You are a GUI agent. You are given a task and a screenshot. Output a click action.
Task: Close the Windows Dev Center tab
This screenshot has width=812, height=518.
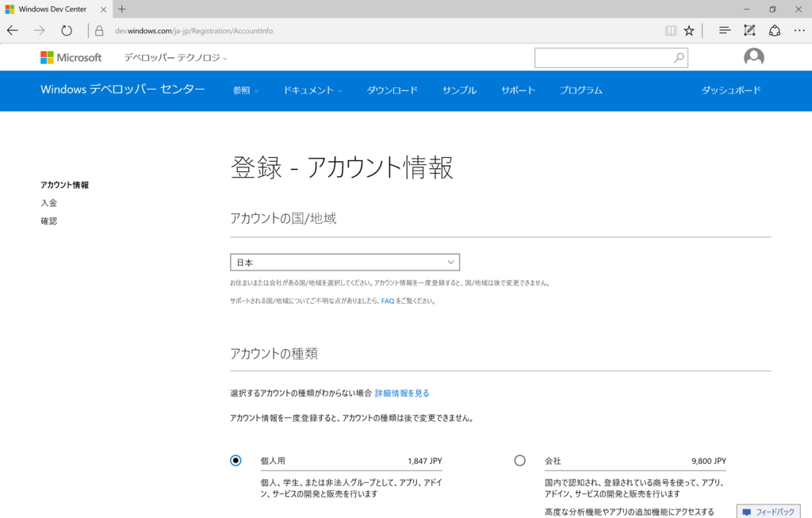pyautogui.click(x=103, y=10)
